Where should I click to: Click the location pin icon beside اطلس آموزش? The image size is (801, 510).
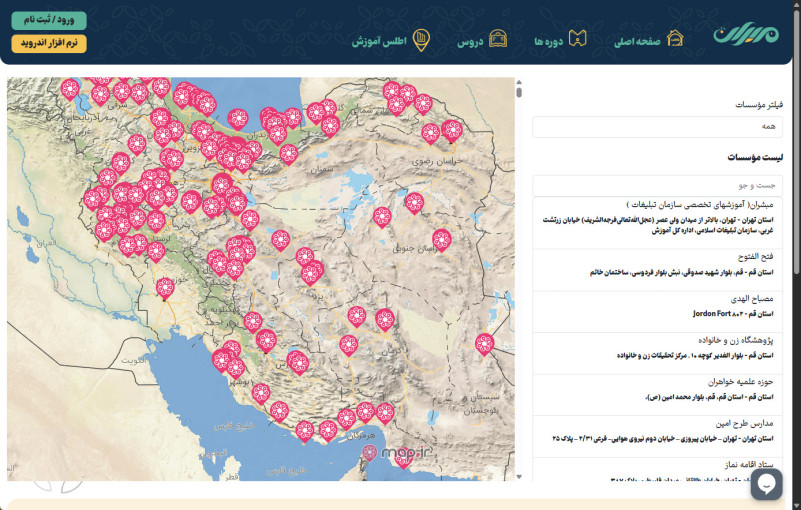point(422,39)
